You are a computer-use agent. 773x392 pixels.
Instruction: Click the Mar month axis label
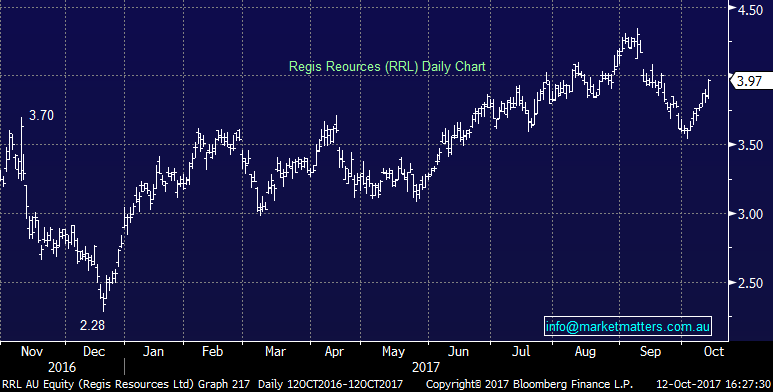coord(275,352)
